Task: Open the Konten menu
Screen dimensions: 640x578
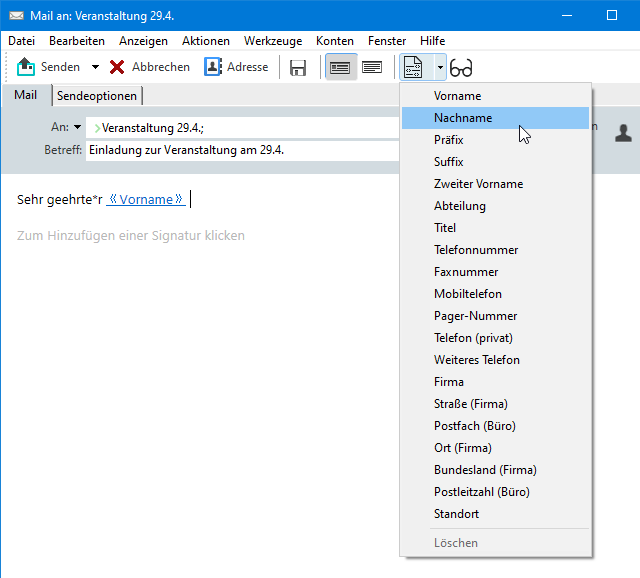Action: coord(334,41)
